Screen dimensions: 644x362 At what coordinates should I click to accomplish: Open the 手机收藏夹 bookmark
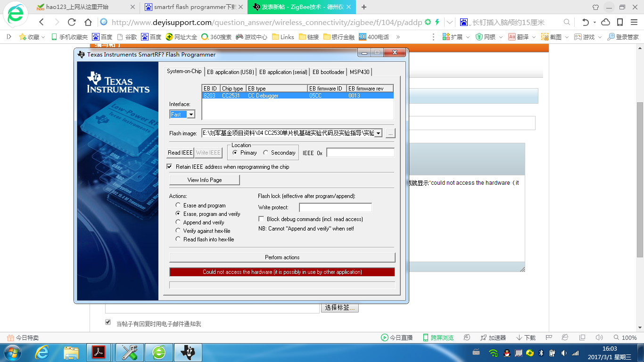[x=70, y=37]
